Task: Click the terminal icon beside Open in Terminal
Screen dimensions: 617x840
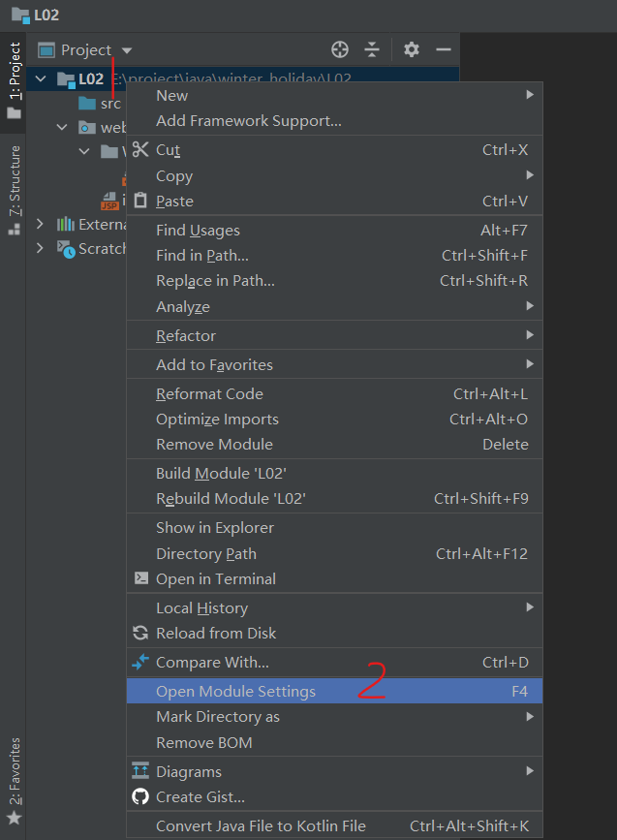Action: point(140,578)
